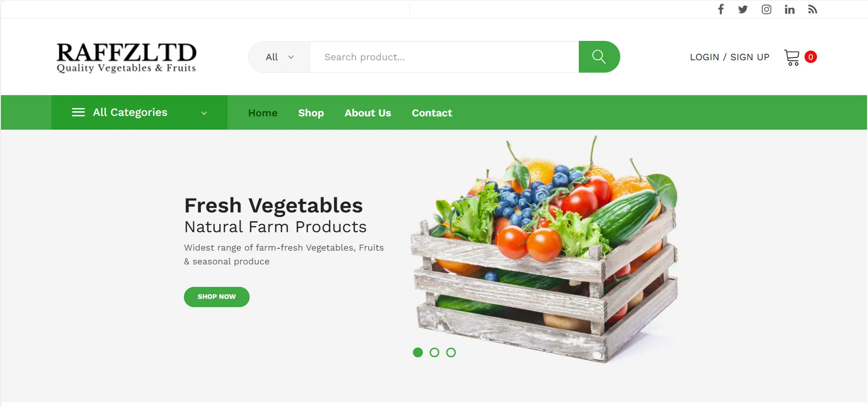This screenshot has height=406, width=868.
Task: Click the hamburger icon beside All Categories
Action: 79,112
